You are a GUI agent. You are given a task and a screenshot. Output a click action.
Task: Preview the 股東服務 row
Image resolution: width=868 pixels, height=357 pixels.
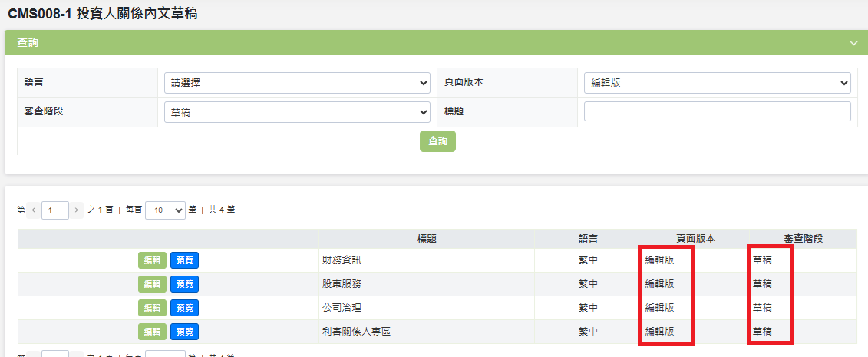184,284
